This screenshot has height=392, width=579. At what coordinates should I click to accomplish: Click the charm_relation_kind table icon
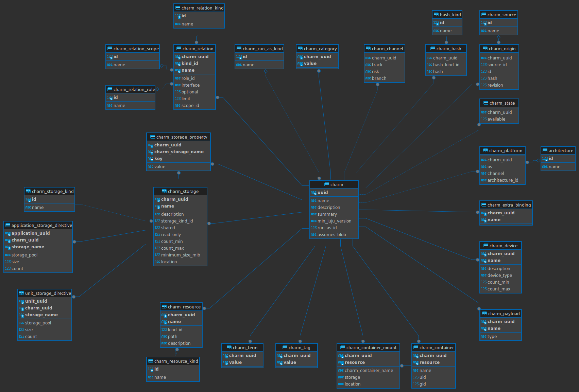pos(177,8)
